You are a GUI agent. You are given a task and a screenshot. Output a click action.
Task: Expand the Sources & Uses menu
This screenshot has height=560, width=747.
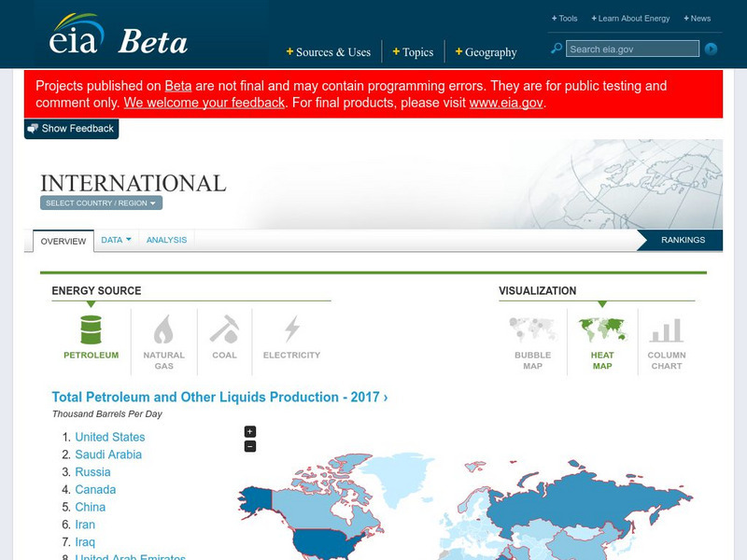click(328, 52)
